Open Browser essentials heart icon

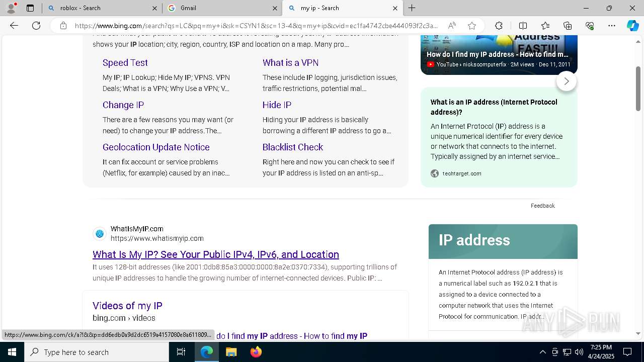pyautogui.click(x=590, y=26)
